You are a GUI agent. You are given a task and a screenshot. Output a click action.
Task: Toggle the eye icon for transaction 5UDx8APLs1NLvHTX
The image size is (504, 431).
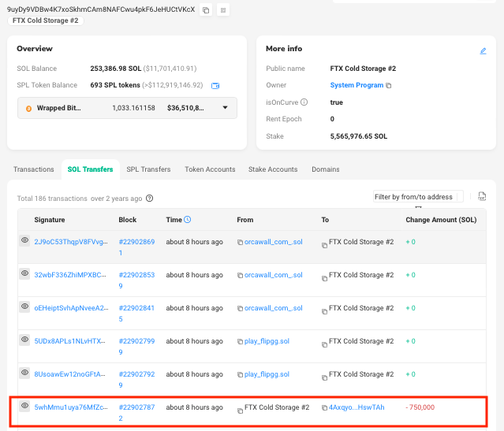[24, 340]
